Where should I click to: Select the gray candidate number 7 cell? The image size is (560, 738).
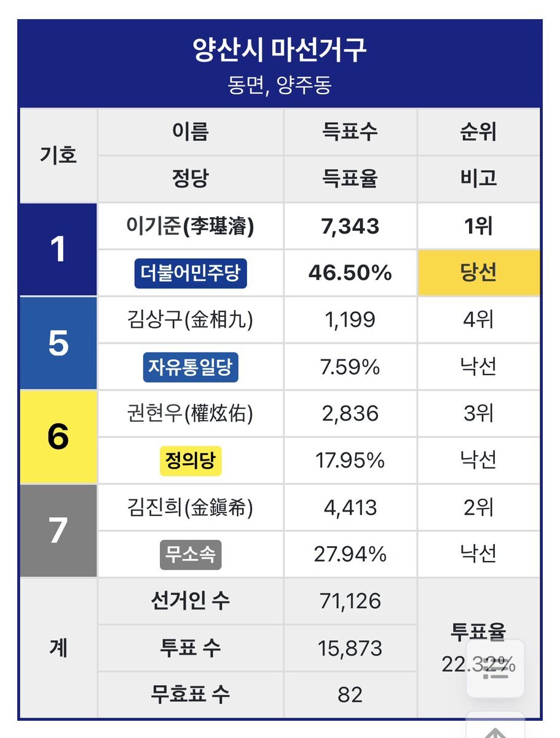pyautogui.click(x=58, y=531)
